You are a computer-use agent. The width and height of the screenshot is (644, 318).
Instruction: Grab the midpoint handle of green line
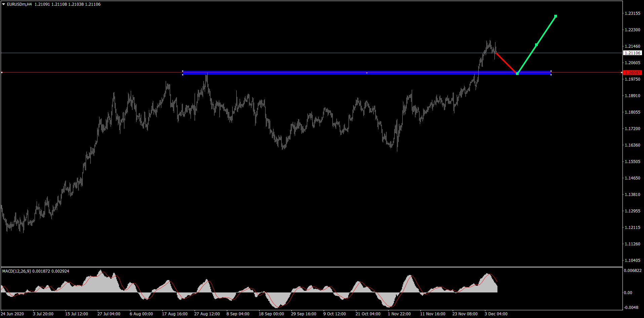536,45
